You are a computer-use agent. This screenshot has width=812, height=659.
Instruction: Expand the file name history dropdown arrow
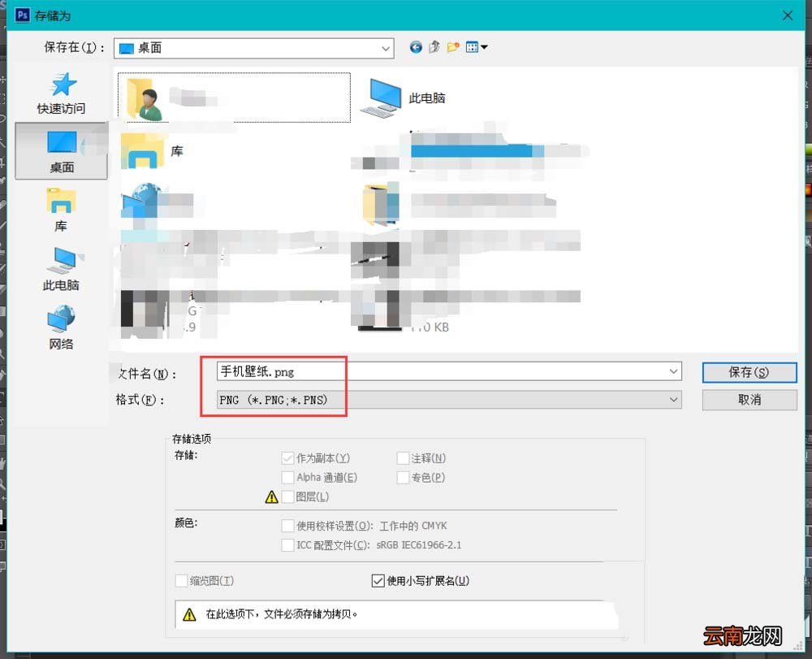click(x=673, y=371)
